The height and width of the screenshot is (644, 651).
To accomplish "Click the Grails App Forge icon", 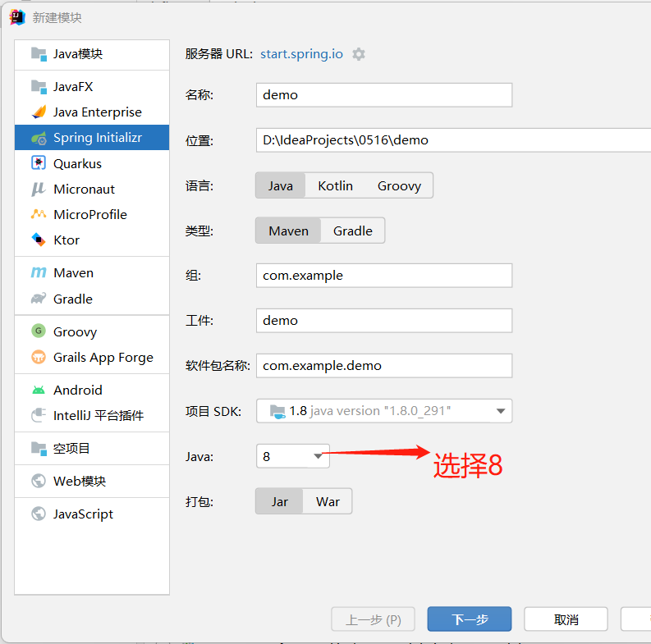I will pyautogui.click(x=39, y=357).
